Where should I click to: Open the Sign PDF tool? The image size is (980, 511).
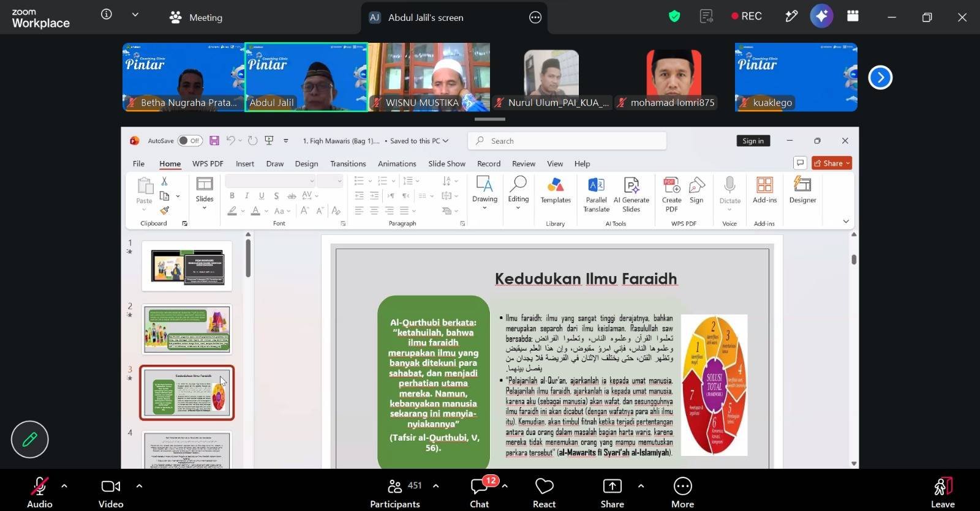[x=696, y=190]
